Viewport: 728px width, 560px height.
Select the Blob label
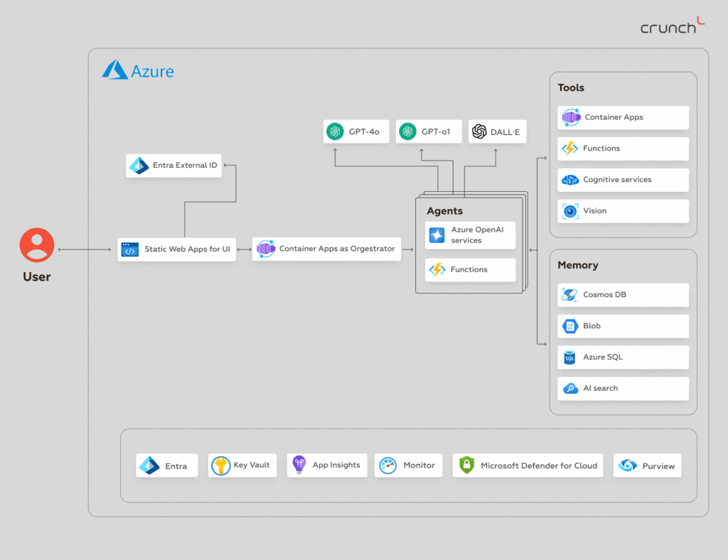click(592, 325)
